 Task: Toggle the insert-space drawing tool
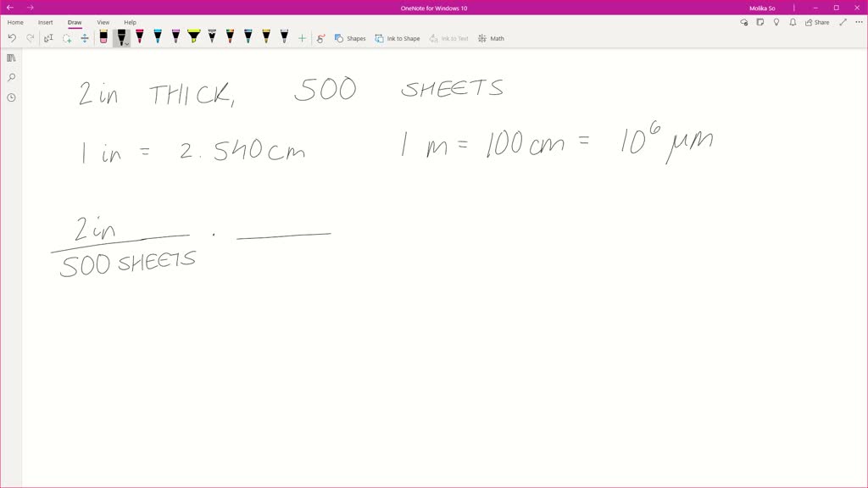[x=84, y=38]
